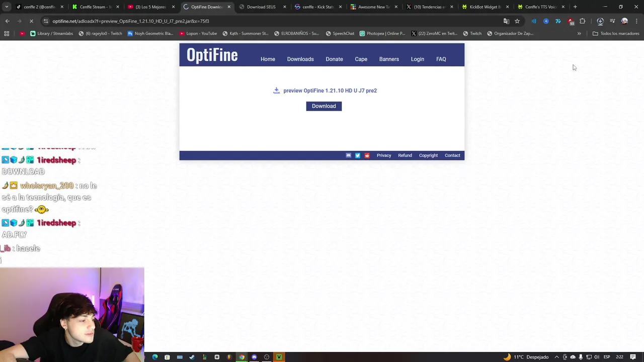Switch to the Los 5 Mejores YouTube tab
Screen dimensions: 644x362
tap(151, 7)
